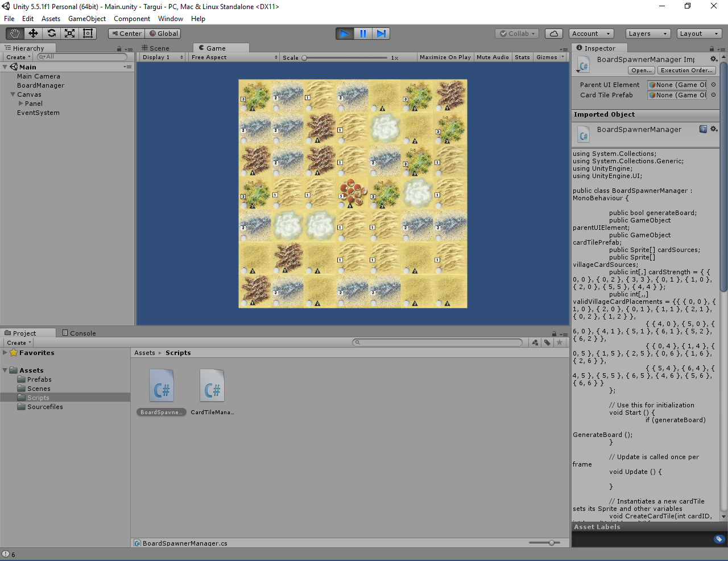Pause the game playback
Viewport: 728px width, 561px height.
363,34
